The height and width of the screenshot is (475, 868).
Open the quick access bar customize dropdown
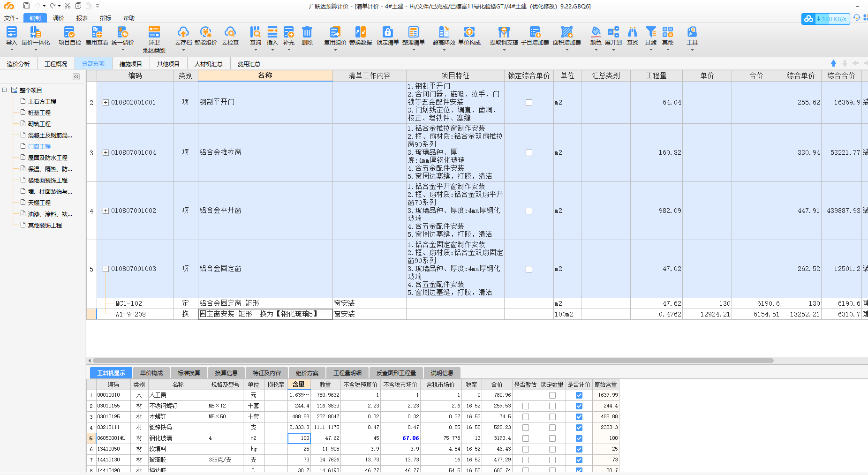coord(98,6)
